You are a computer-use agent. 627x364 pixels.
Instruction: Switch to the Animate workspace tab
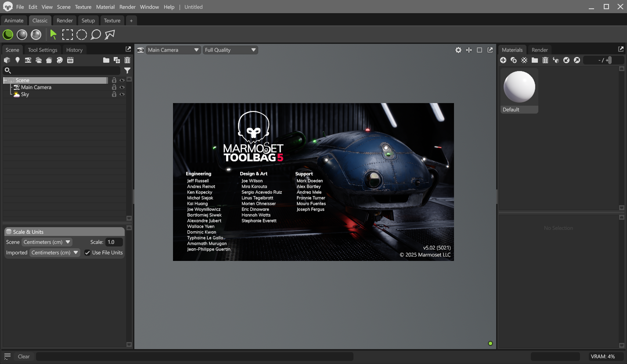[x=14, y=21]
